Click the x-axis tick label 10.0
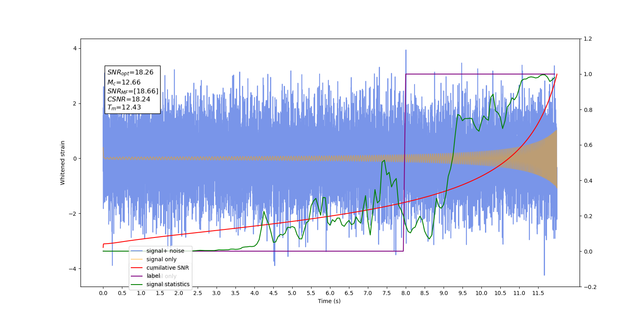 [x=481, y=293]
